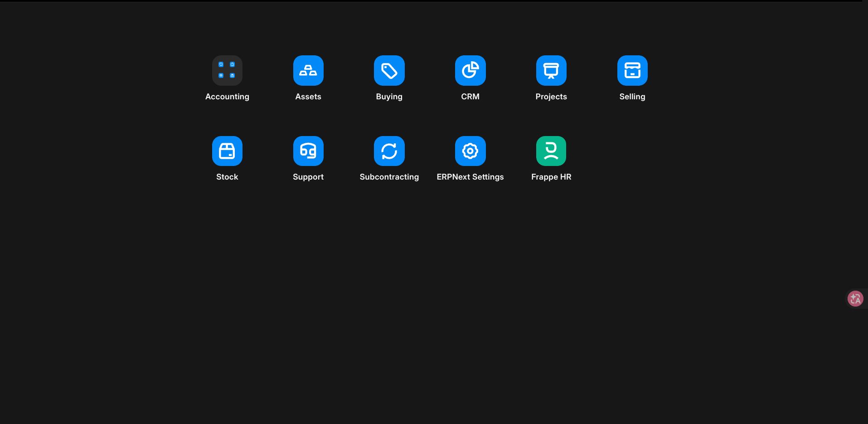868x424 pixels.
Task: Launch the green Frappe HR icon
Action: [551, 151]
